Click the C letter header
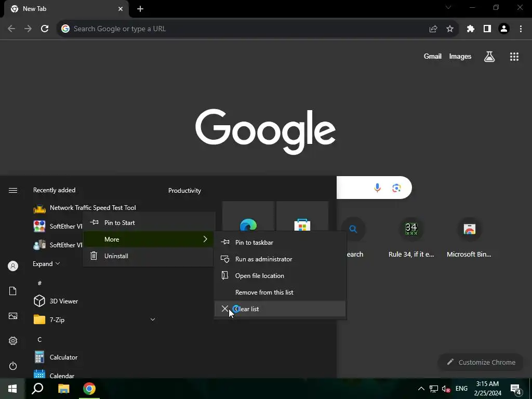Image resolution: width=532 pixels, height=399 pixels. coord(39,339)
